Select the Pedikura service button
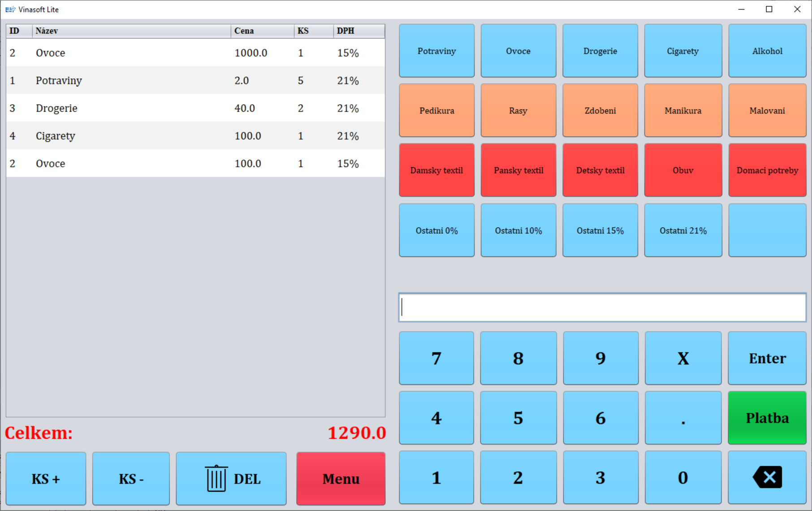The image size is (812, 511). pyautogui.click(x=436, y=110)
